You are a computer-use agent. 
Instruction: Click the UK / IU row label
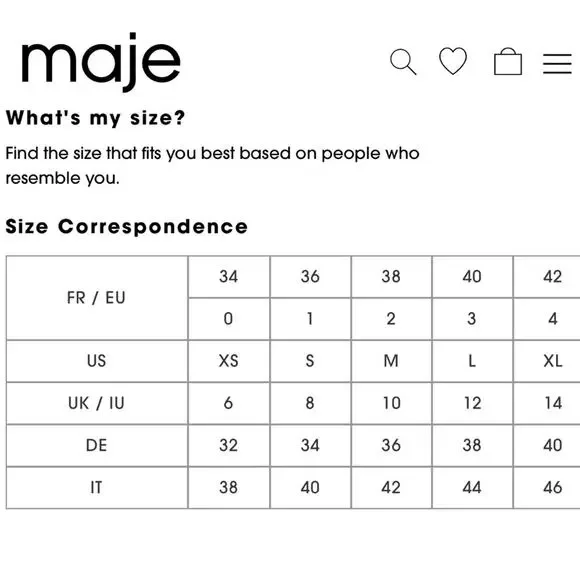click(x=97, y=403)
